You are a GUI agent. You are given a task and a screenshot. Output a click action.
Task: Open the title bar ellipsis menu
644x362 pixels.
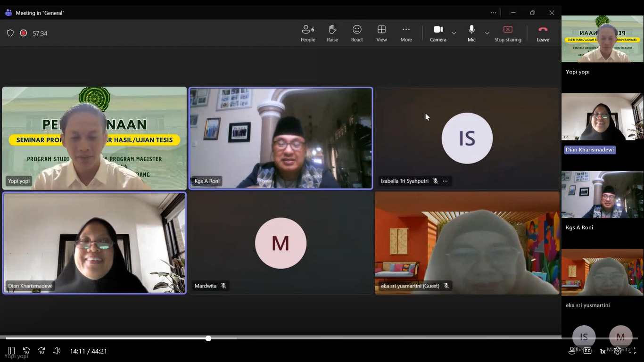493,13
